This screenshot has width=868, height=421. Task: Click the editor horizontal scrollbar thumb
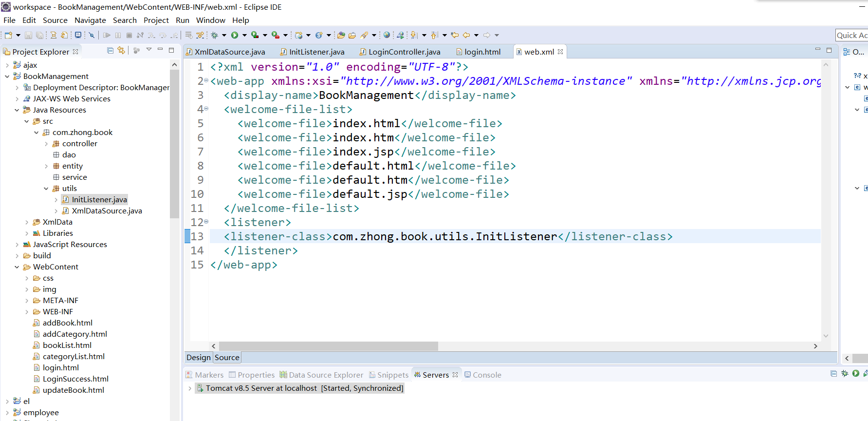pos(329,346)
